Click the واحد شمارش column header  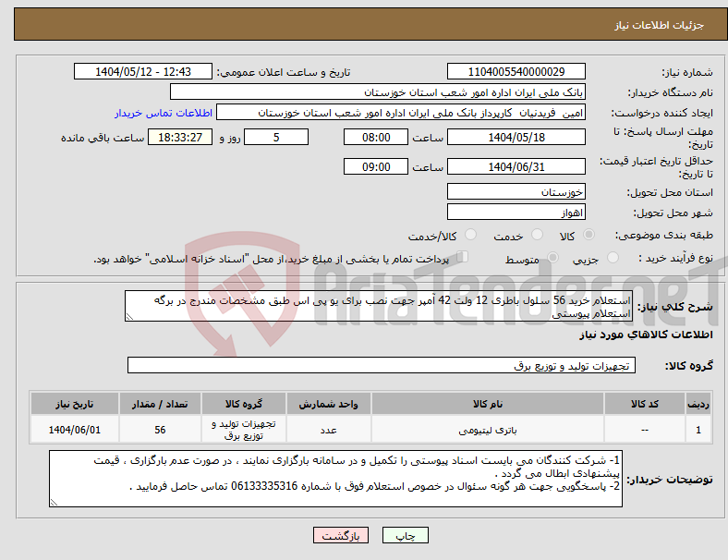328,404
